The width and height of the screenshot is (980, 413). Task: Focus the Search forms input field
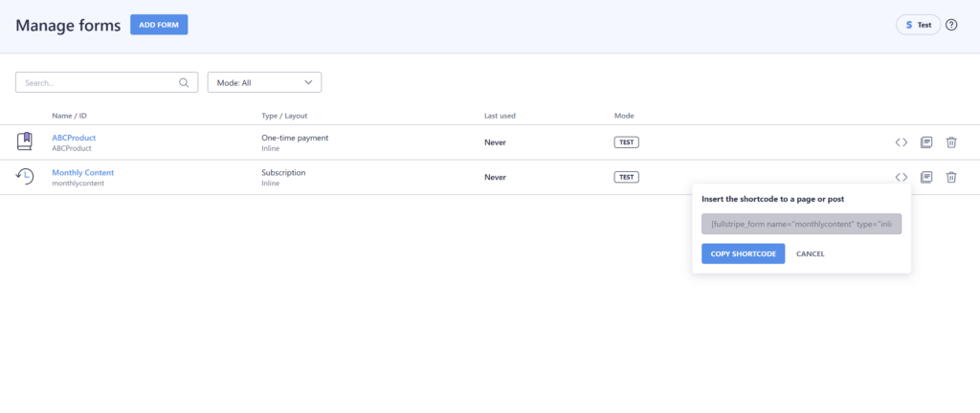pyautogui.click(x=98, y=83)
